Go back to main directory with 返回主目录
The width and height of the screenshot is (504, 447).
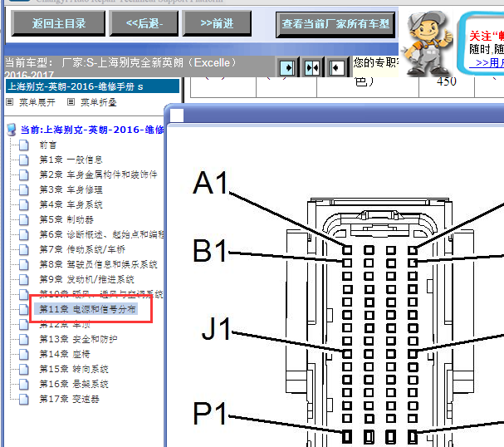point(58,23)
